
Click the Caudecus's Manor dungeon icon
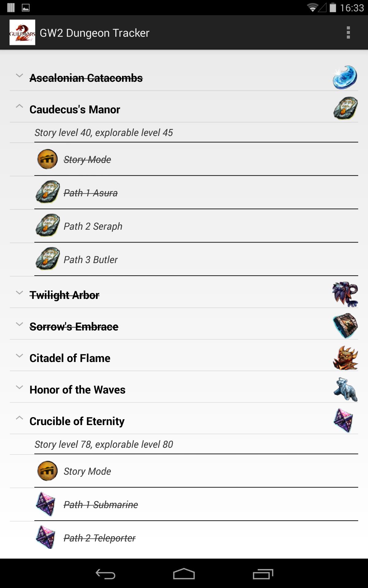pos(345,109)
